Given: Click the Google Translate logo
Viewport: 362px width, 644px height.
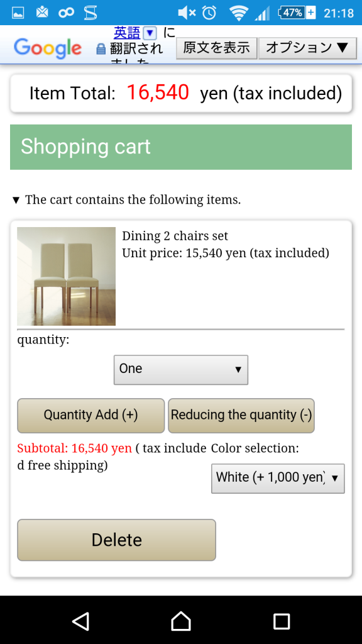Looking at the screenshot, I should point(47,48).
